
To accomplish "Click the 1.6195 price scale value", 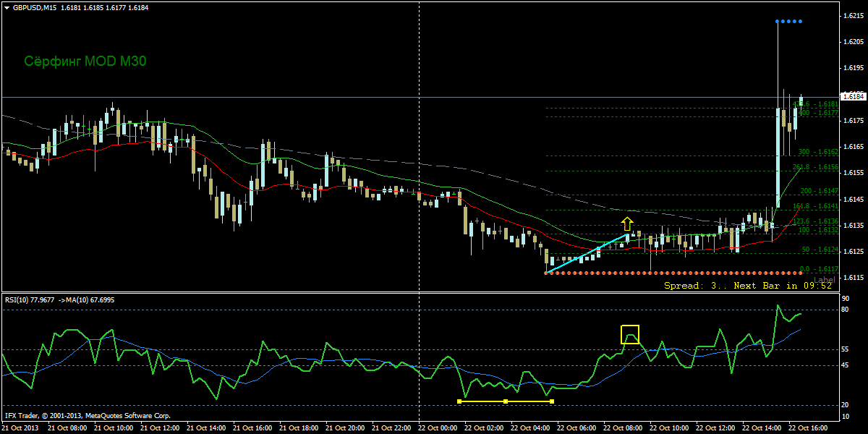I will (x=852, y=68).
